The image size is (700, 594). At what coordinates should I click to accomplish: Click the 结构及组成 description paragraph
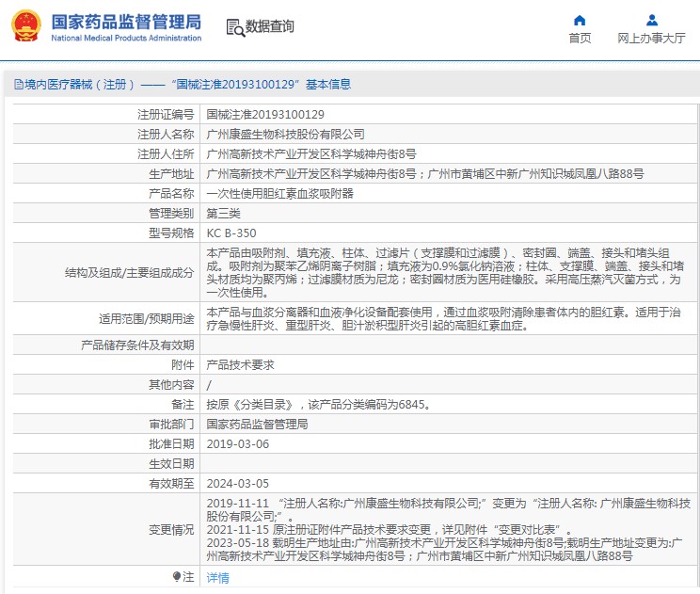pos(445,272)
